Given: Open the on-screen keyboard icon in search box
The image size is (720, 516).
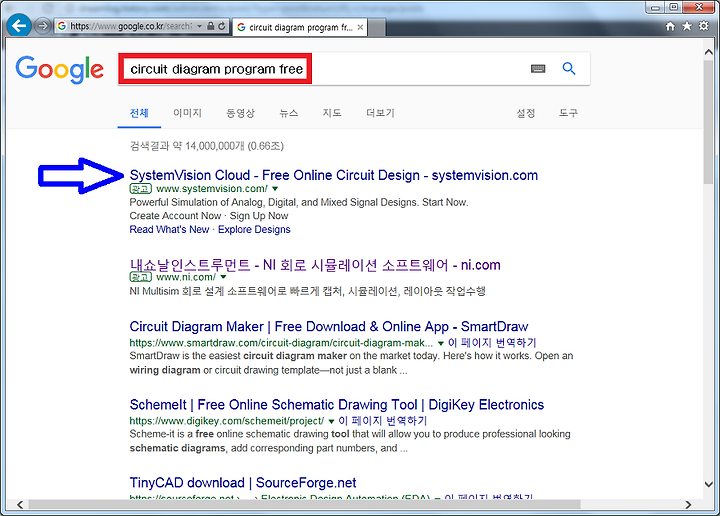Looking at the screenshot, I should click(x=538, y=69).
